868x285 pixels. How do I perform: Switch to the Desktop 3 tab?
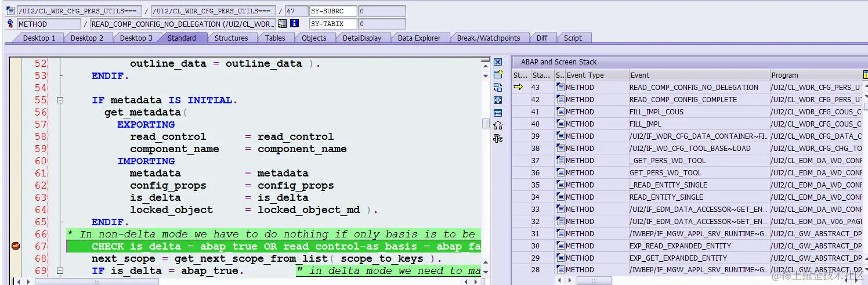pyautogui.click(x=136, y=38)
